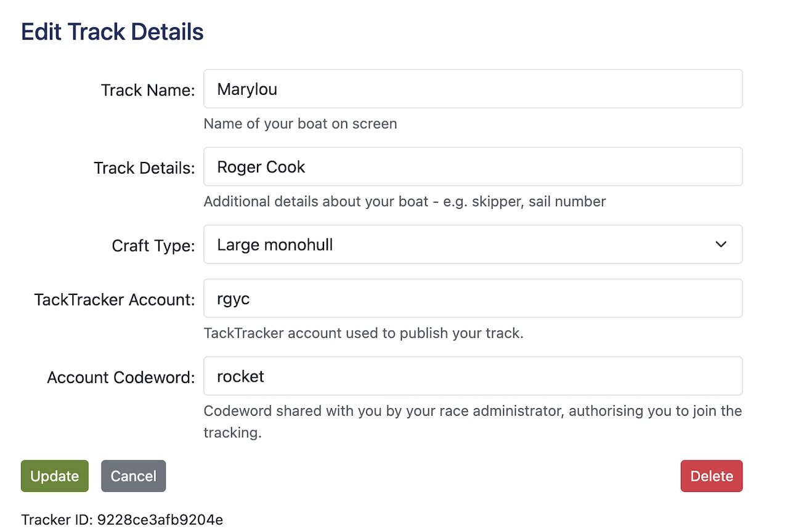This screenshot has height=532, width=801.
Task: Click the Edit Track Details heading
Action: (x=112, y=31)
